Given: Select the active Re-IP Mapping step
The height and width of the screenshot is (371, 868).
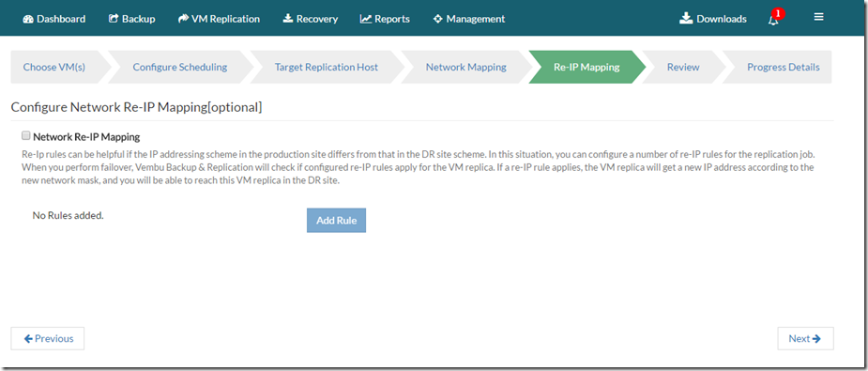Looking at the screenshot, I should pos(586,67).
